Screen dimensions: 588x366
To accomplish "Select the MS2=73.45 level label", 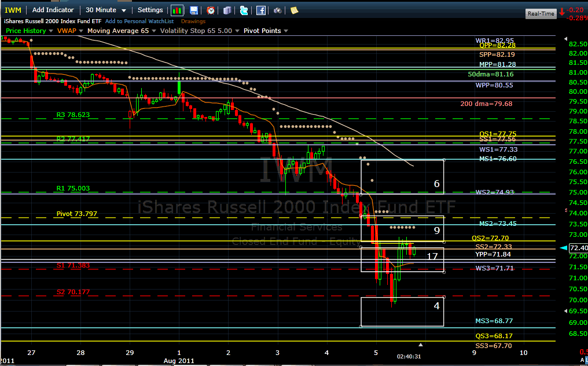I will coord(498,224).
